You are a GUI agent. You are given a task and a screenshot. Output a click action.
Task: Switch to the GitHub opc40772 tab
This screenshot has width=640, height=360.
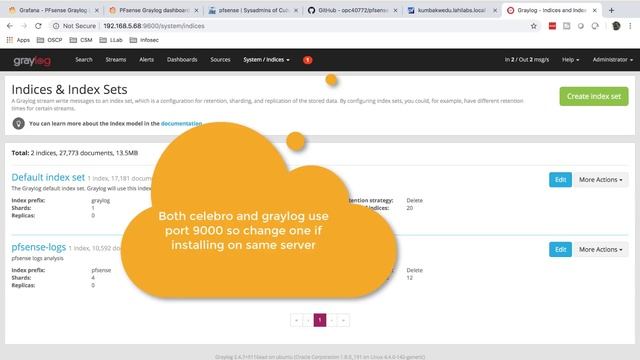click(353, 10)
